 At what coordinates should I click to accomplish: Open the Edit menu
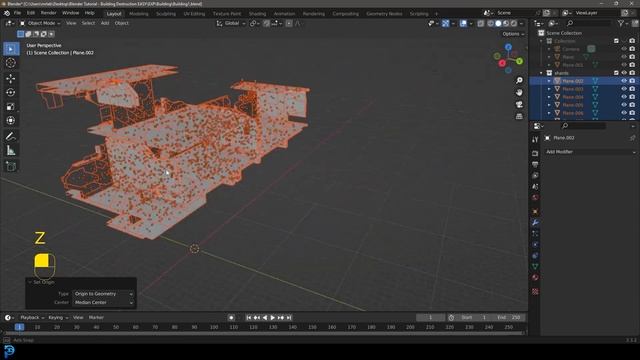click(31, 13)
